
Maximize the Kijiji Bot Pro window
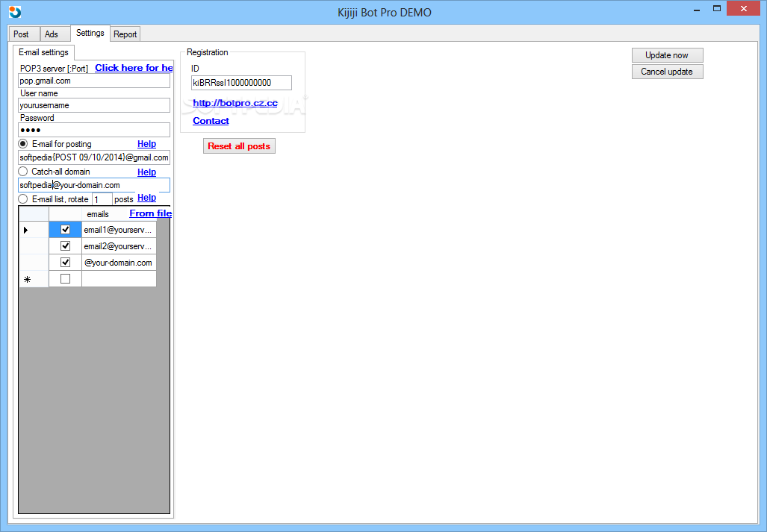pyautogui.click(x=717, y=9)
